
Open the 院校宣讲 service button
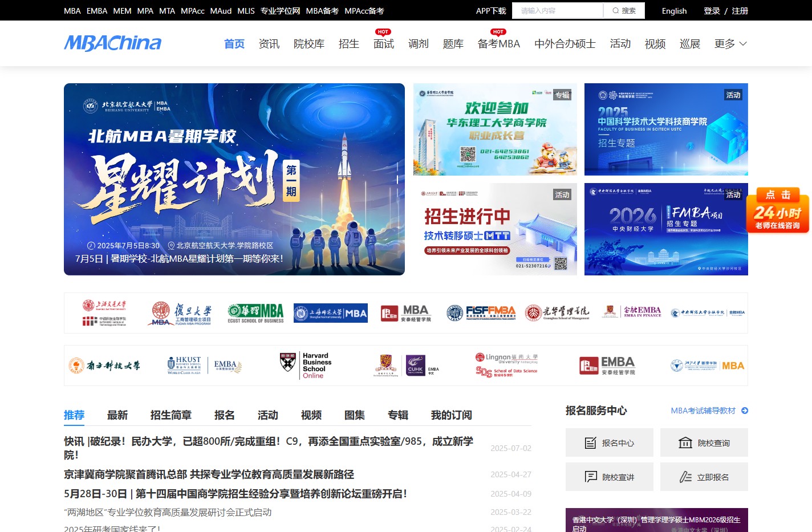pos(610,477)
